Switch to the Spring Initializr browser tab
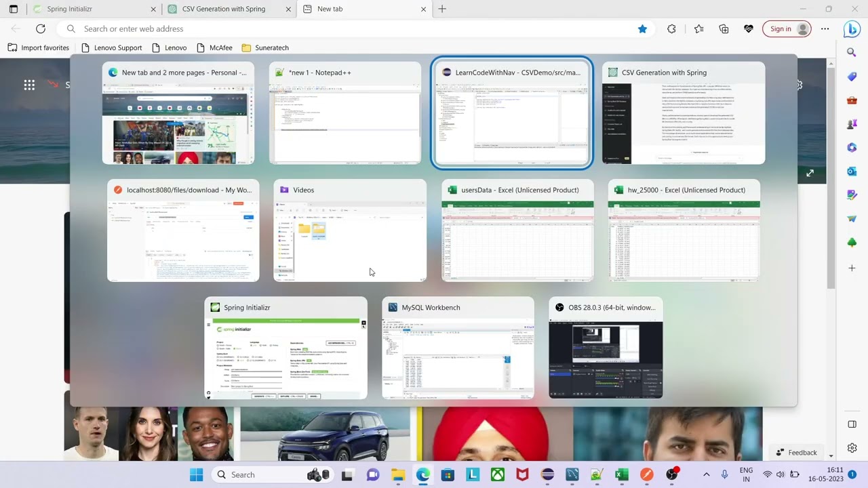 click(x=69, y=9)
